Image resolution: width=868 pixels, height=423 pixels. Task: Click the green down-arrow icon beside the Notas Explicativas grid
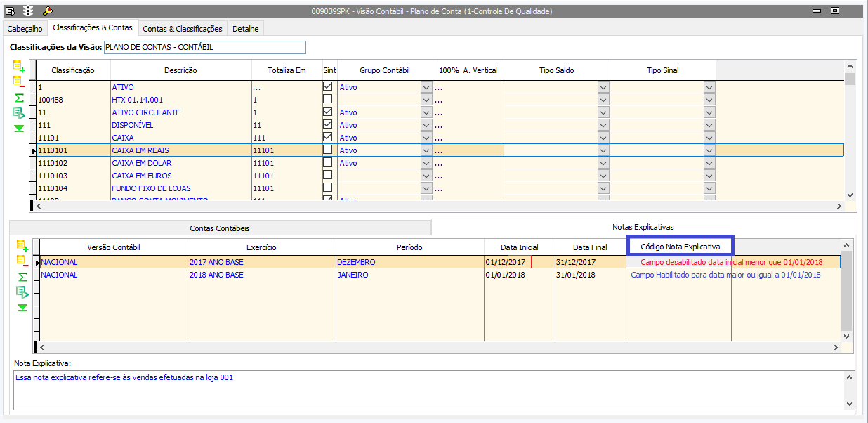tap(22, 308)
